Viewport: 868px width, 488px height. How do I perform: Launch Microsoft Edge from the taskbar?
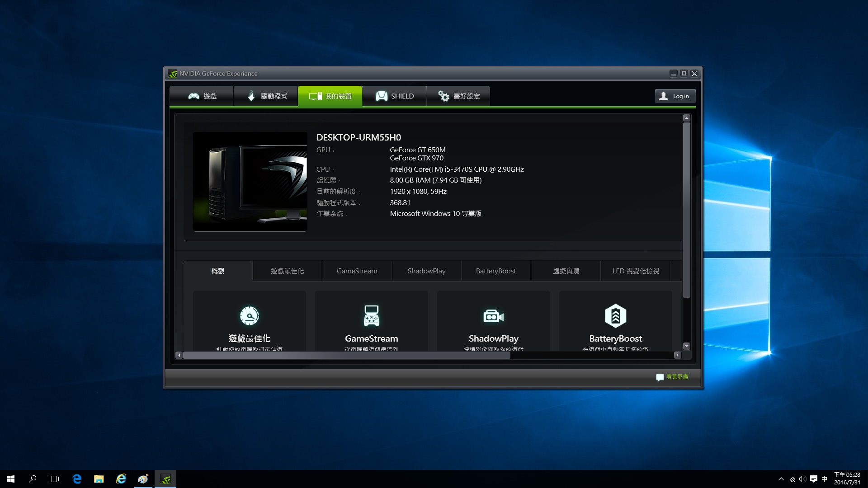77,479
